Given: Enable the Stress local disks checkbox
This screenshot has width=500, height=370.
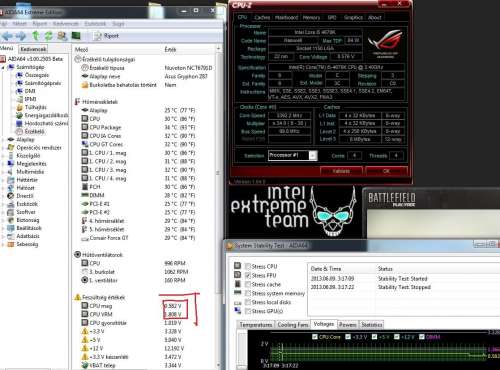Looking at the screenshot, I should point(248,302).
